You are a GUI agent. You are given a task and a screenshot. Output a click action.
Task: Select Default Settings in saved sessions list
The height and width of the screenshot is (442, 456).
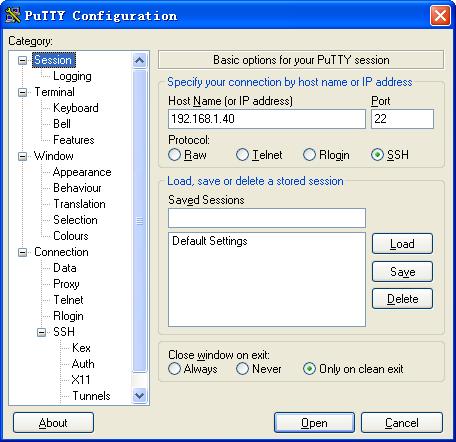coord(210,241)
